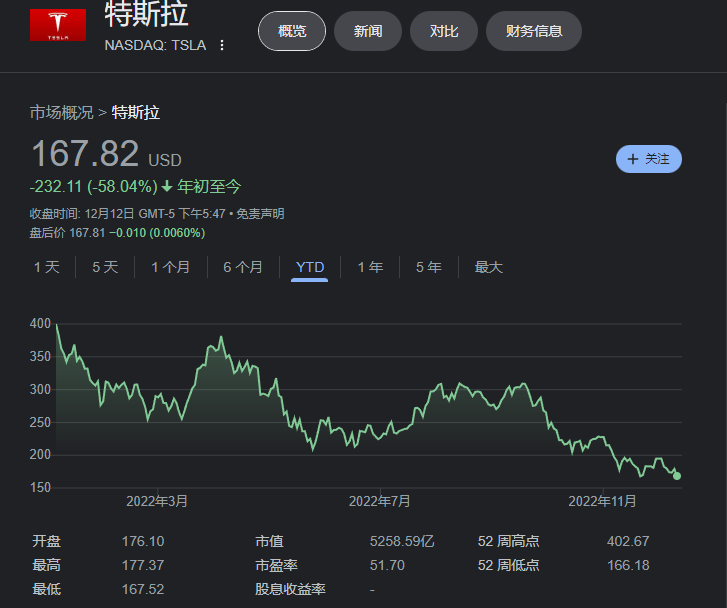This screenshot has height=608, width=727.
Task: Go to the 财务信息 tab
Action: coord(534,31)
